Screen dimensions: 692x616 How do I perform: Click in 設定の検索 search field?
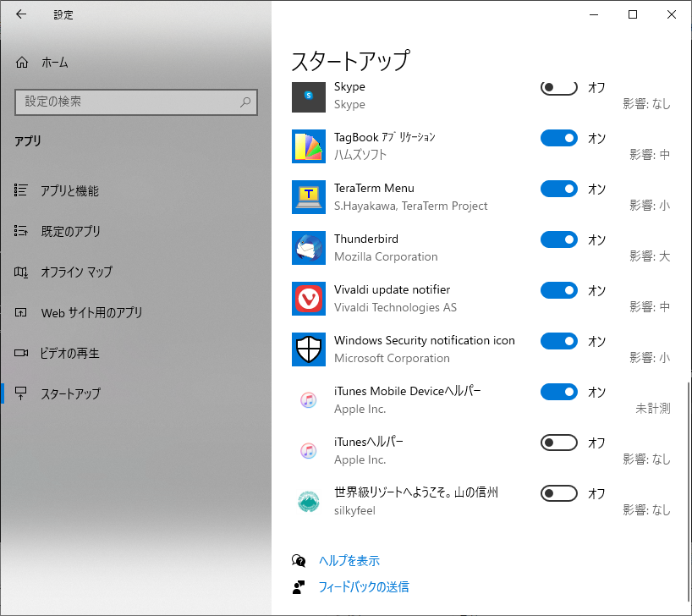click(136, 102)
